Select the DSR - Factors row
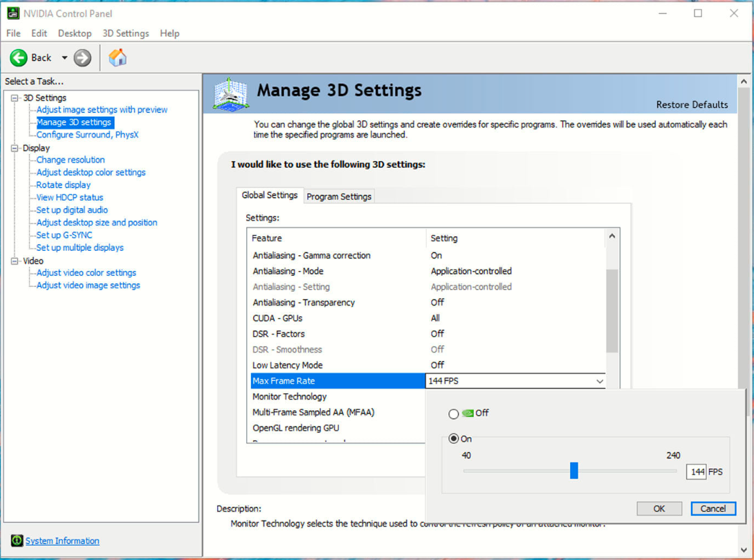This screenshot has width=754, height=560. tap(427, 334)
